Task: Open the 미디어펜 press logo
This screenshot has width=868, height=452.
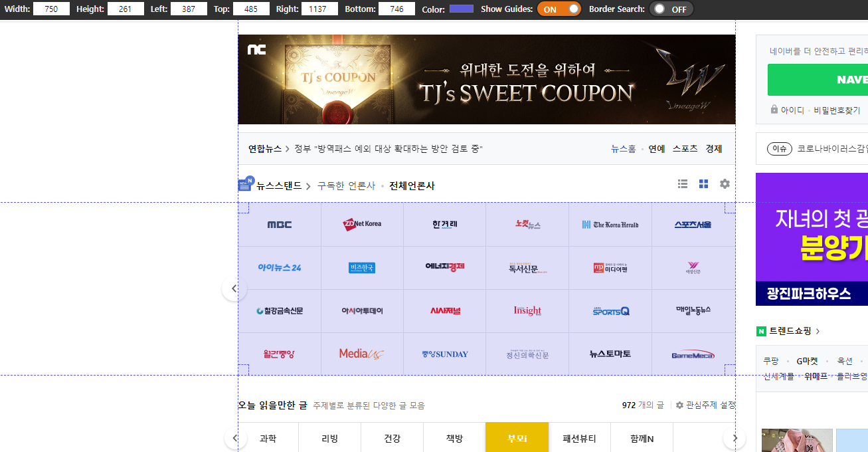Action: click(x=610, y=268)
